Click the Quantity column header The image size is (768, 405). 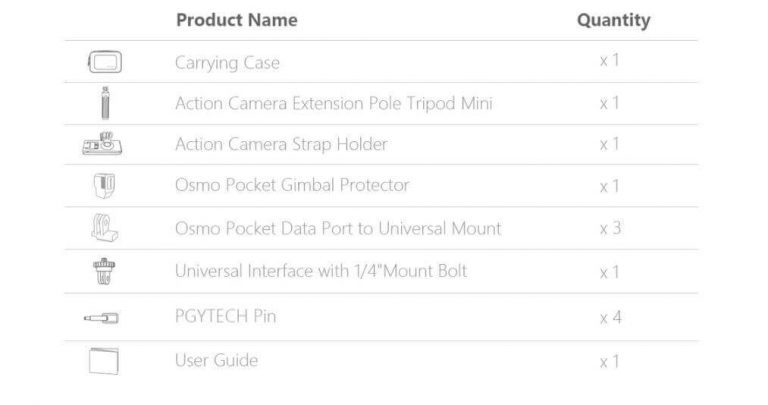pyautogui.click(x=614, y=20)
